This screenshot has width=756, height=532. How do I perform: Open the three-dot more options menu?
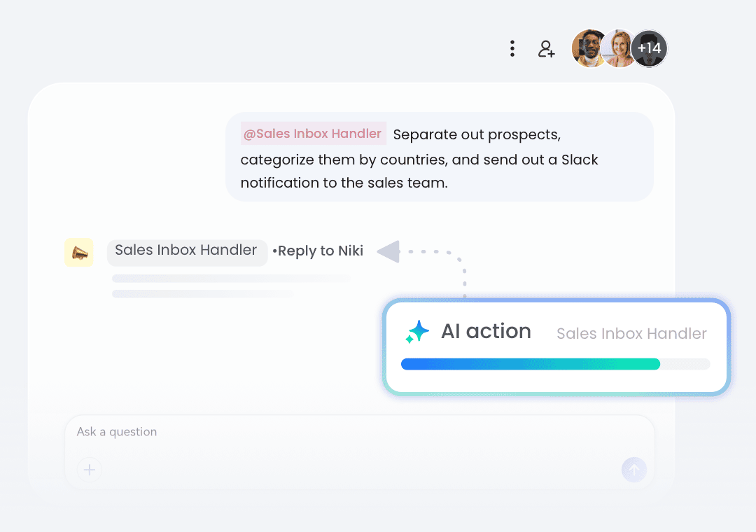point(512,48)
